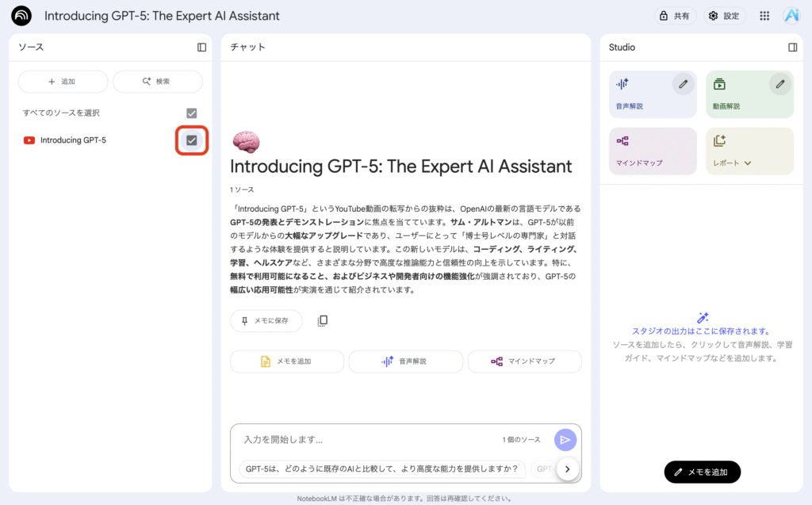Toggle the すべてのソースを選択 checkbox
Image resolution: width=812 pixels, height=505 pixels.
click(192, 113)
